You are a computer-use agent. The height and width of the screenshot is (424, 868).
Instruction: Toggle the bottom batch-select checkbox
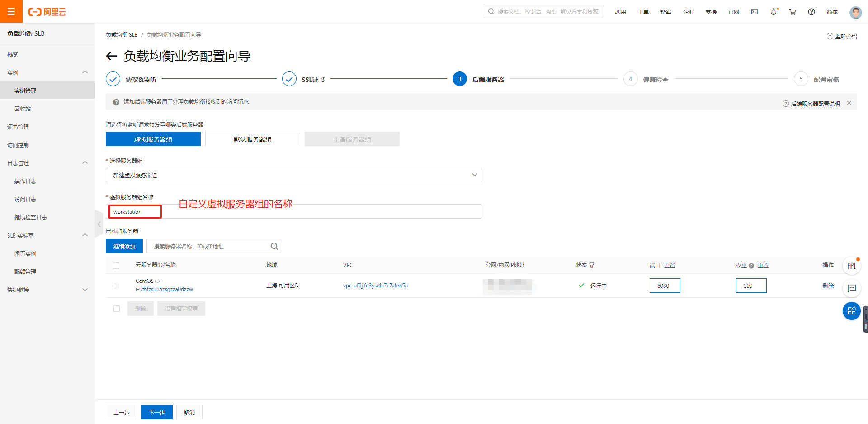click(117, 309)
